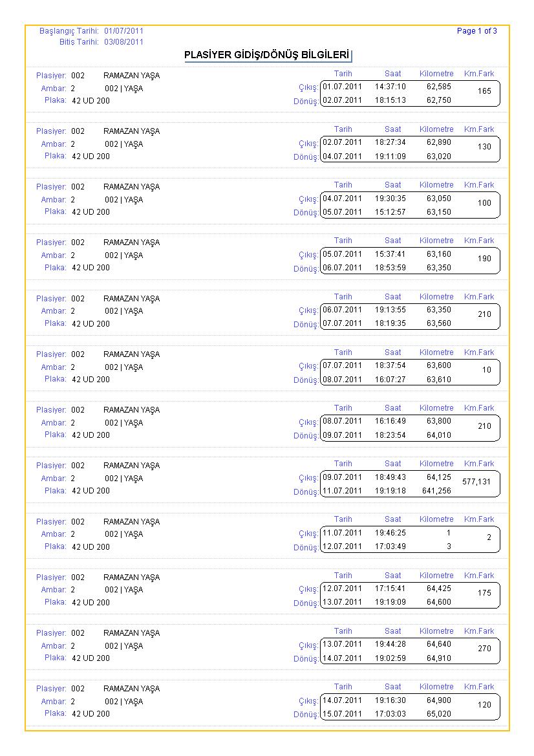
Task: Click the Km.Fark value 165
Action: (484, 91)
